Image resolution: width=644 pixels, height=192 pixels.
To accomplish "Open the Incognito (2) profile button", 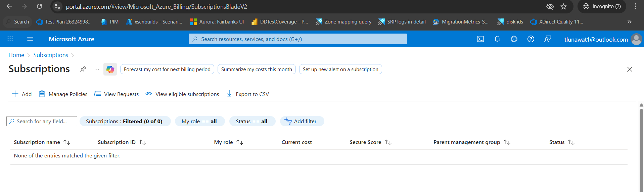I will 602,6.
